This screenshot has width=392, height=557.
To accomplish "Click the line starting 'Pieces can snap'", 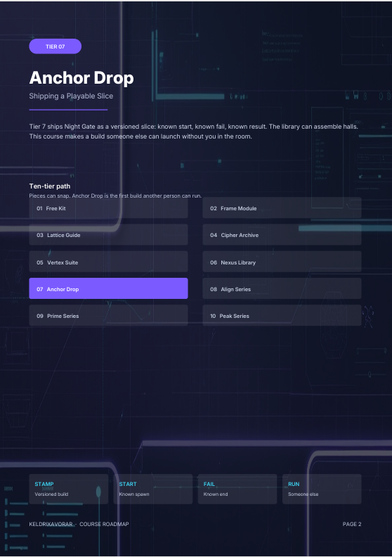I will point(115,196).
